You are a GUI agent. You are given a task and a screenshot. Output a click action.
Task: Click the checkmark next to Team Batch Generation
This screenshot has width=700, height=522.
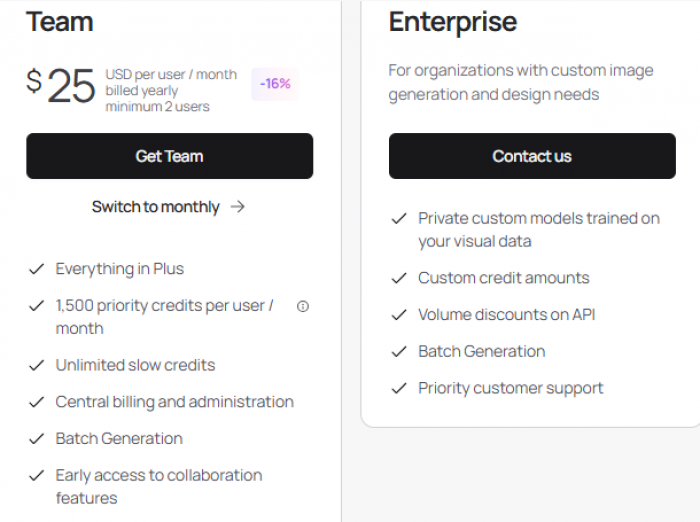click(36, 439)
